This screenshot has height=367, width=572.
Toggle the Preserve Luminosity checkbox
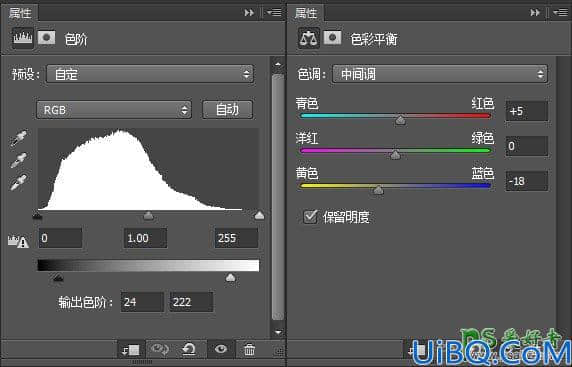[310, 217]
